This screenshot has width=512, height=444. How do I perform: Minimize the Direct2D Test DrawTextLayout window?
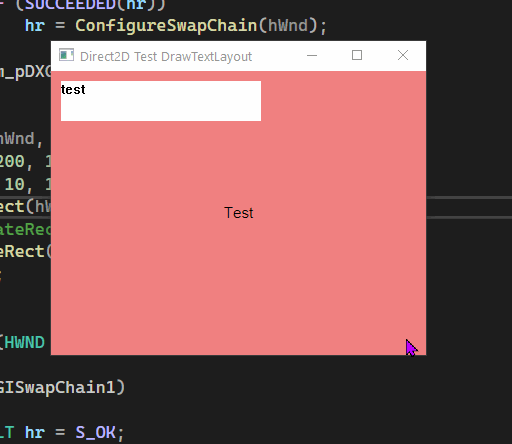coord(312,55)
